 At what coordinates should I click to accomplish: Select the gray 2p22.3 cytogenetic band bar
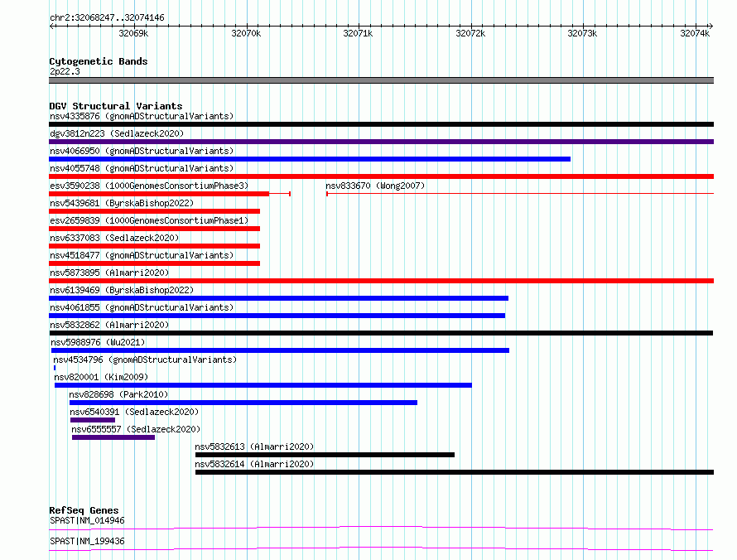(x=381, y=80)
